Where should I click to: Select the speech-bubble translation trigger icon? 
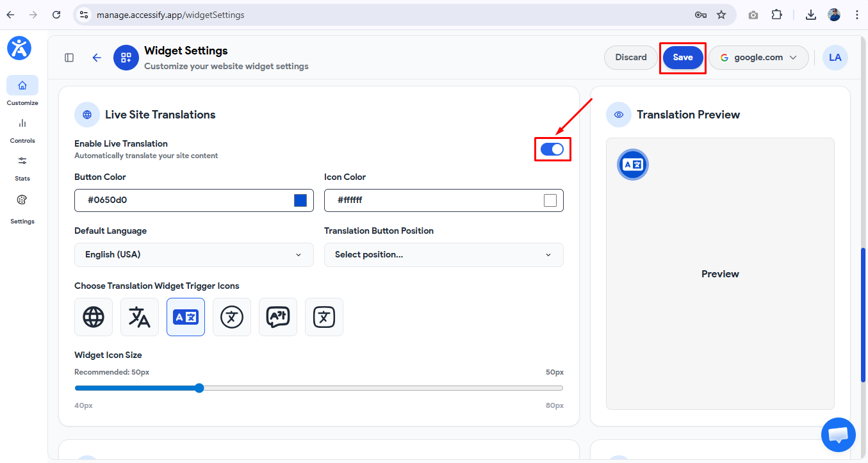pyautogui.click(x=277, y=316)
